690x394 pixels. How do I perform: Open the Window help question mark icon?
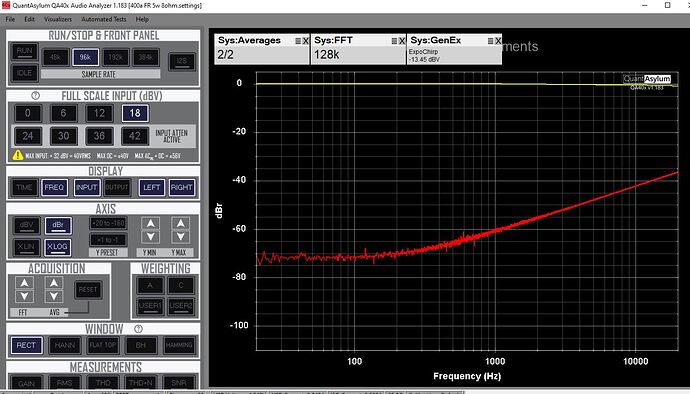click(x=138, y=329)
